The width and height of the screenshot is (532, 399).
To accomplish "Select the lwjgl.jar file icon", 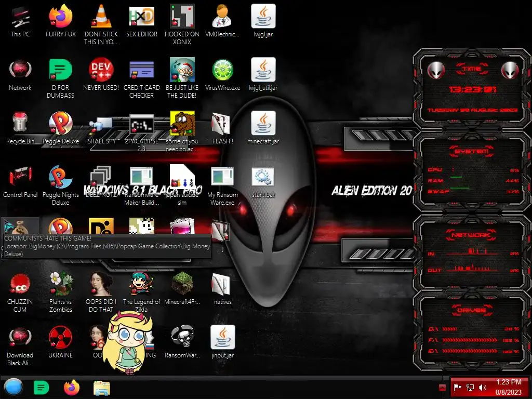I will 263,16.
